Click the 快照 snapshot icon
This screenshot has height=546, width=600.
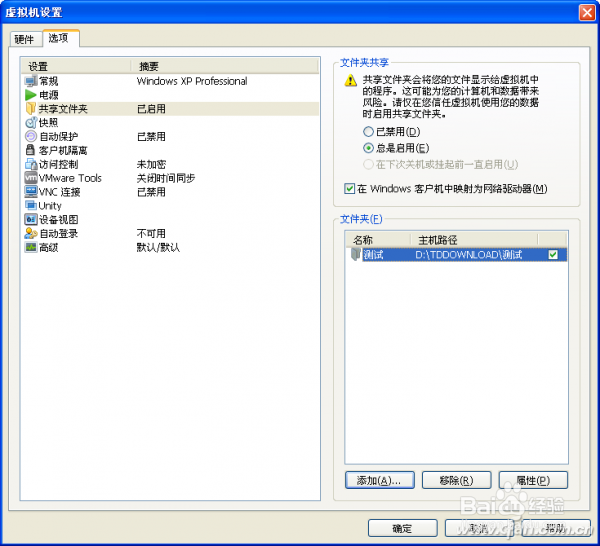(x=31, y=122)
